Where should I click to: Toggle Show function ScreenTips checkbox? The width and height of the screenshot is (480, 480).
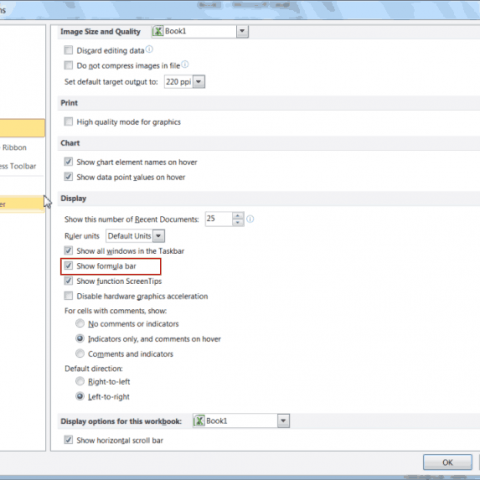[68, 281]
